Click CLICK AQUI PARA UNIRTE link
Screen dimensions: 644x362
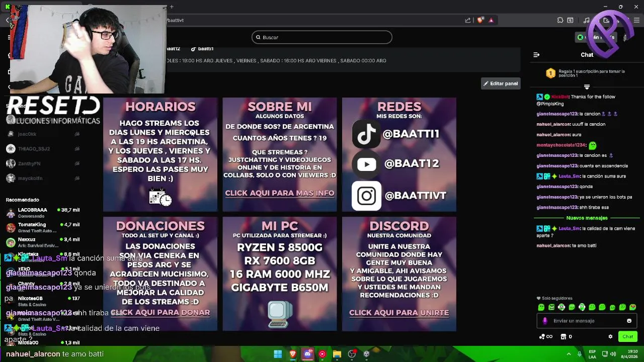coord(399,313)
